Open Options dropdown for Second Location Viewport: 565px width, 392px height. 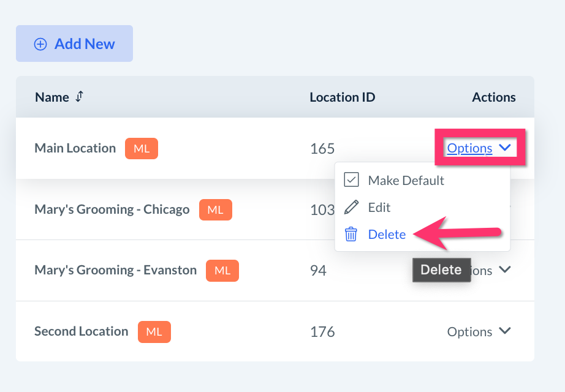(479, 331)
